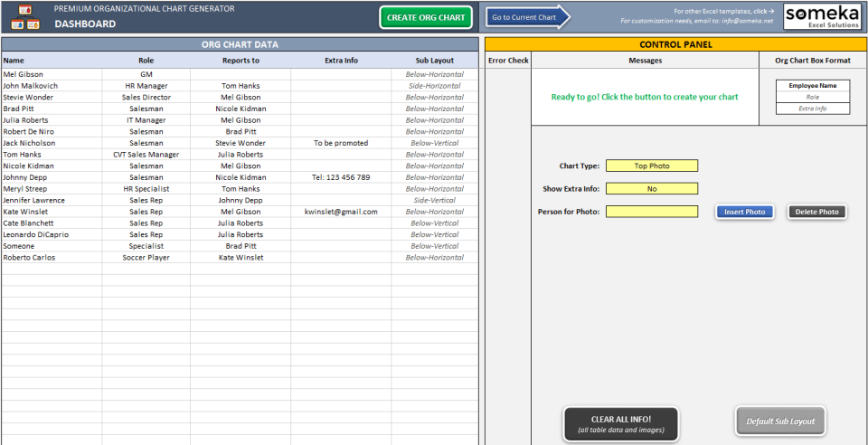Open the Chart Type dropdown showing Top Photo
868x445 pixels.
click(x=652, y=166)
